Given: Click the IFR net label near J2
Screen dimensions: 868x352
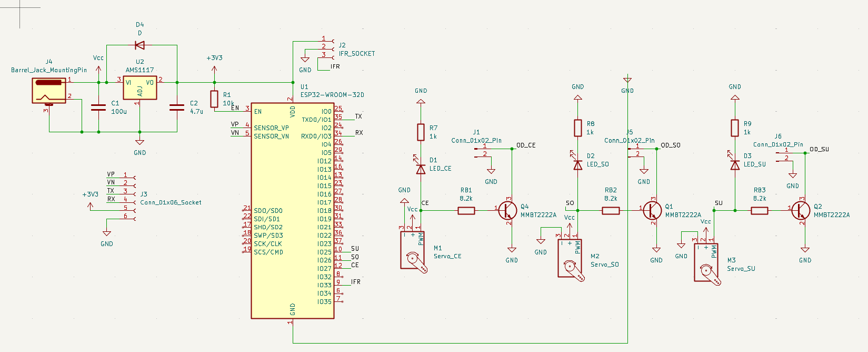Looking at the screenshot, I should [x=335, y=67].
